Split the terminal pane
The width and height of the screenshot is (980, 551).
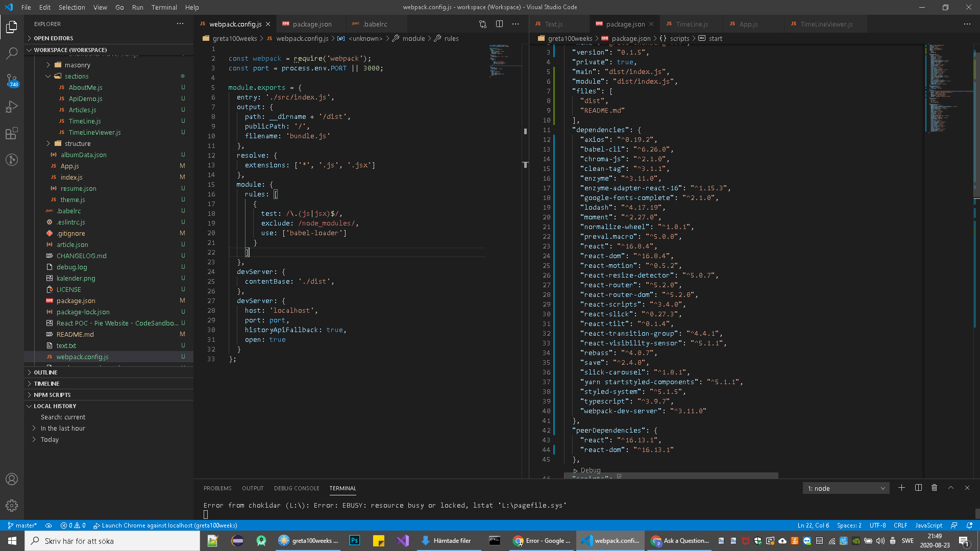click(x=918, y=488)
